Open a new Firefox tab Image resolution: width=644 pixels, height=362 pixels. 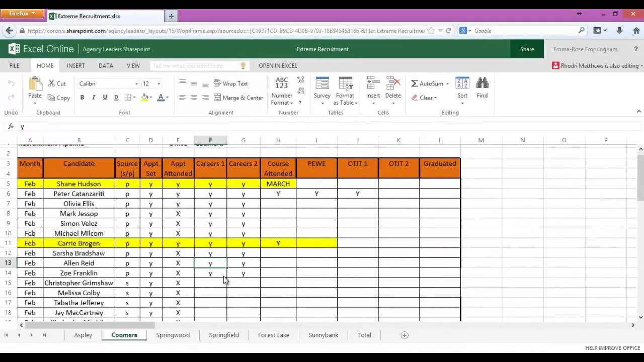tap(171, 16)
